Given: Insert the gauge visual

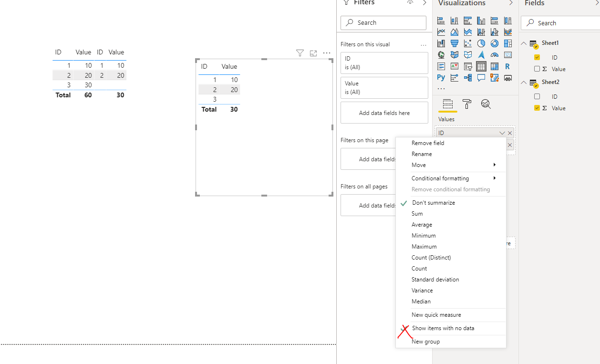Looking at the screenshot, I should [x=494, y=55].
